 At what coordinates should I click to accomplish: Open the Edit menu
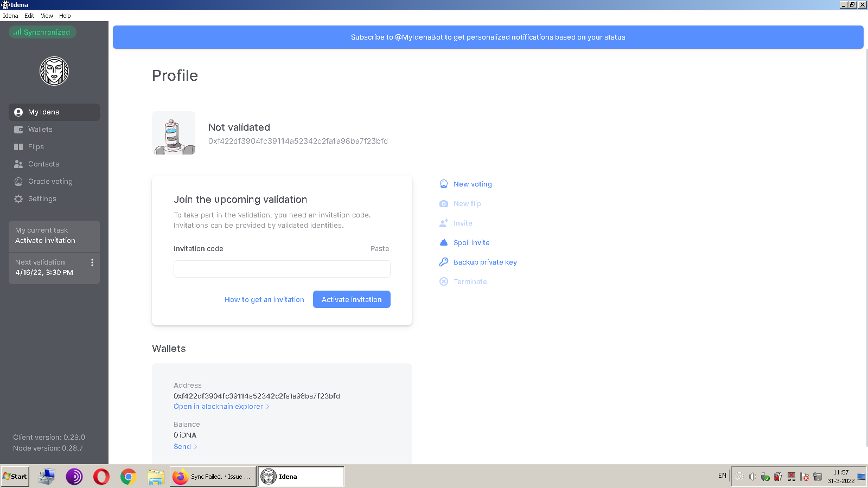click(29, 16)
